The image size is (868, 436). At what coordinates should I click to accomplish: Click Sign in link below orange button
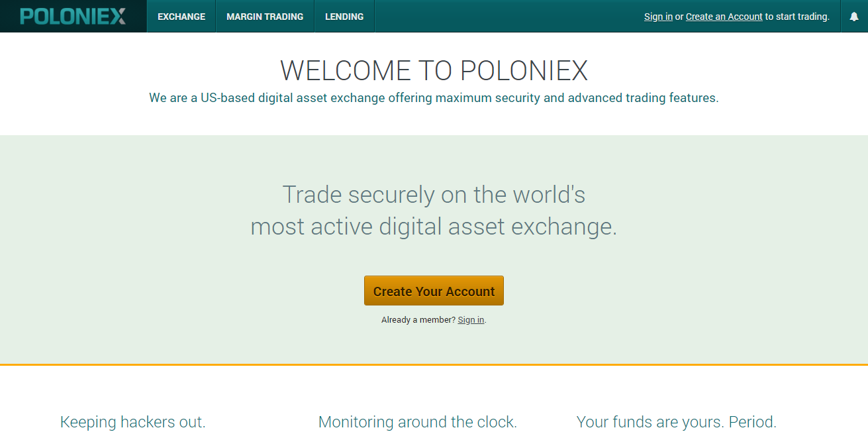pyautogui.click(x=471, y=320)
